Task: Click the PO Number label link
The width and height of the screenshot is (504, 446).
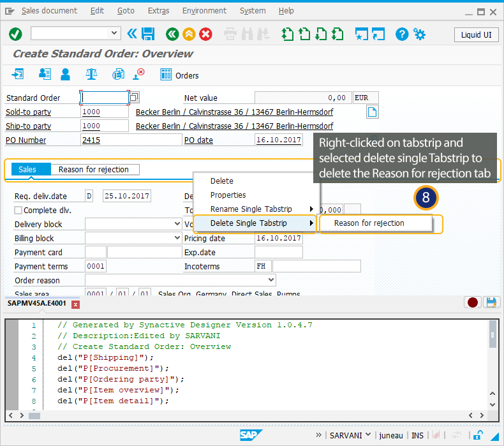Action: pyautogui.click(x=26, y=140)
